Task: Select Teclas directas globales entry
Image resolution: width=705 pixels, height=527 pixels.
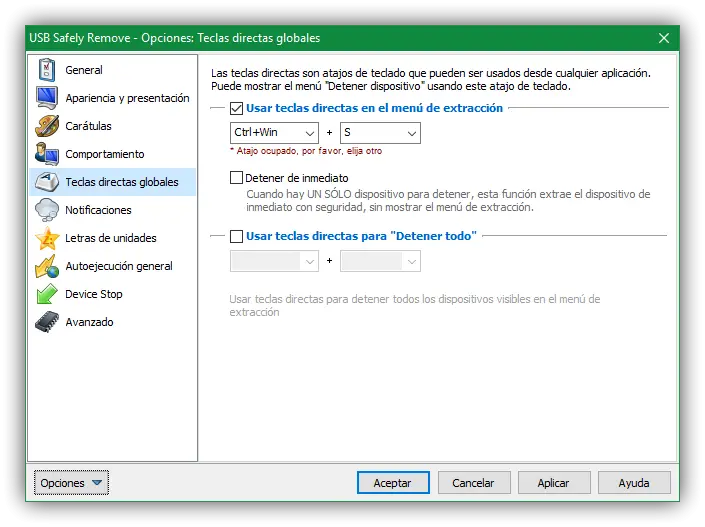Action: click(x=112, y=182)
